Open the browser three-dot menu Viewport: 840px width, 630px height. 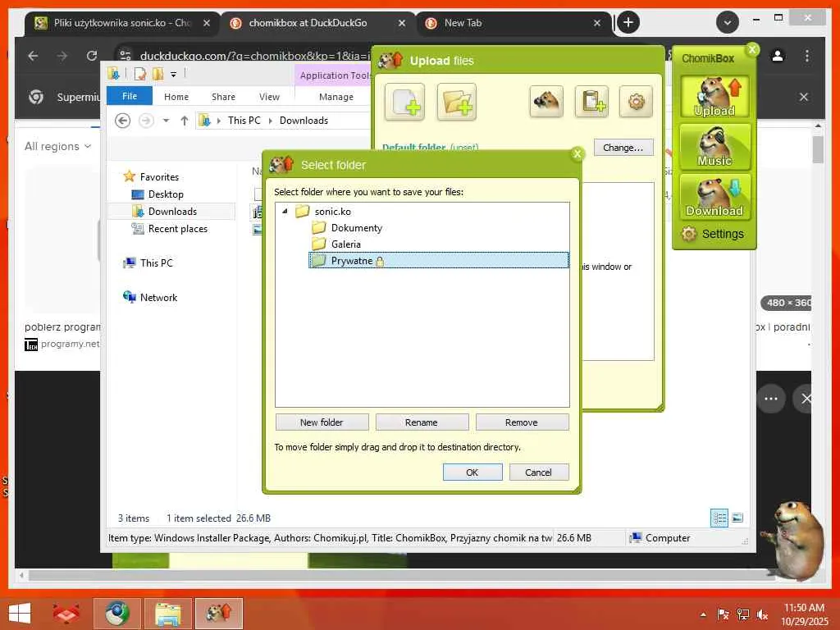point(807,56)
